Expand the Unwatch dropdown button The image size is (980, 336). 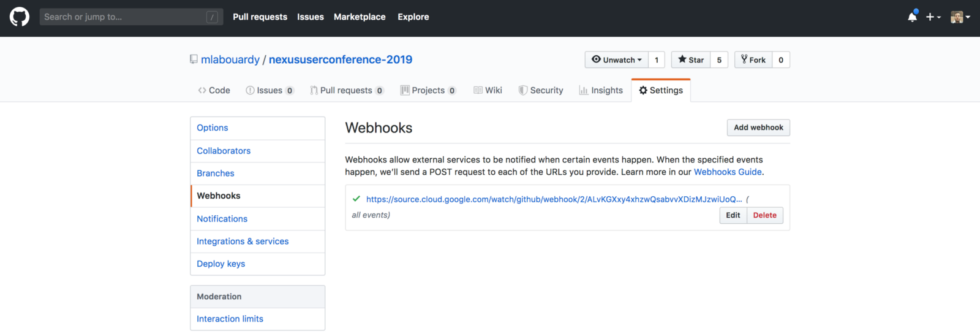point(616,59)
